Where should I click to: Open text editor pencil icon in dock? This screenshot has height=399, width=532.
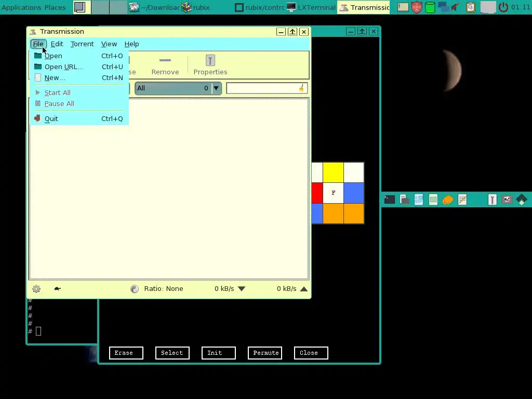[462, 199]
